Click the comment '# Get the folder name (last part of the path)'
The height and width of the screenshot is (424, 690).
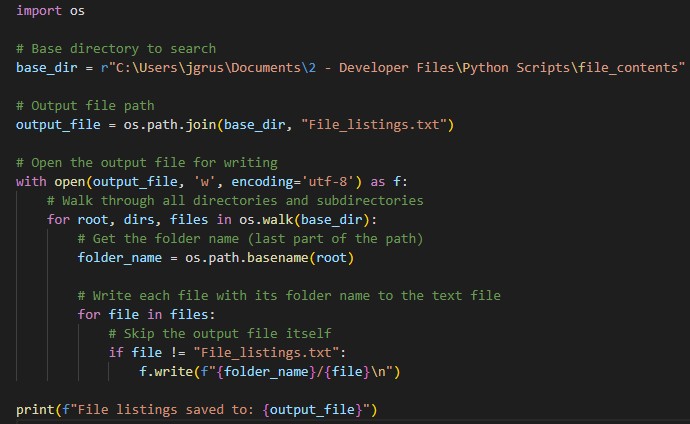click(x=250, y=239)
